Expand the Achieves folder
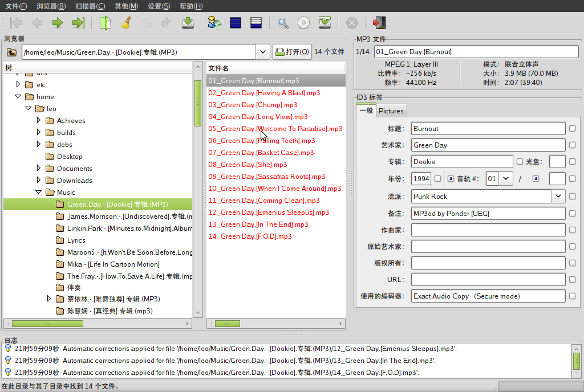 click(x=39, y=120)
